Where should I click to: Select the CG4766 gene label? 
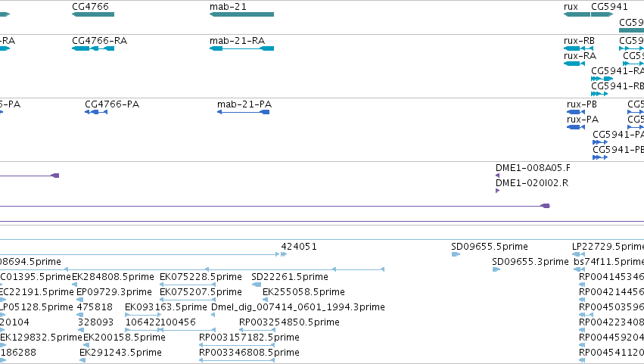(x=90, y=7)
